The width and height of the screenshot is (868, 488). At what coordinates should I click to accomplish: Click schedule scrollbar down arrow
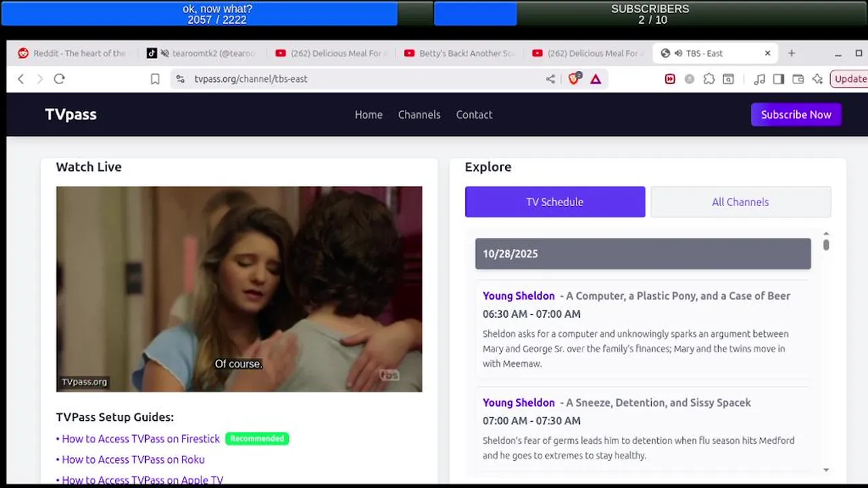[826, 470]
